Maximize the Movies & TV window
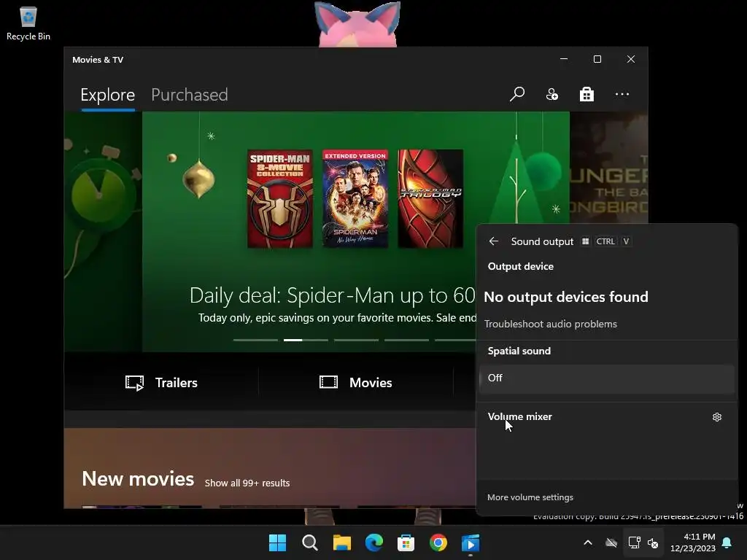 point(597,59)
